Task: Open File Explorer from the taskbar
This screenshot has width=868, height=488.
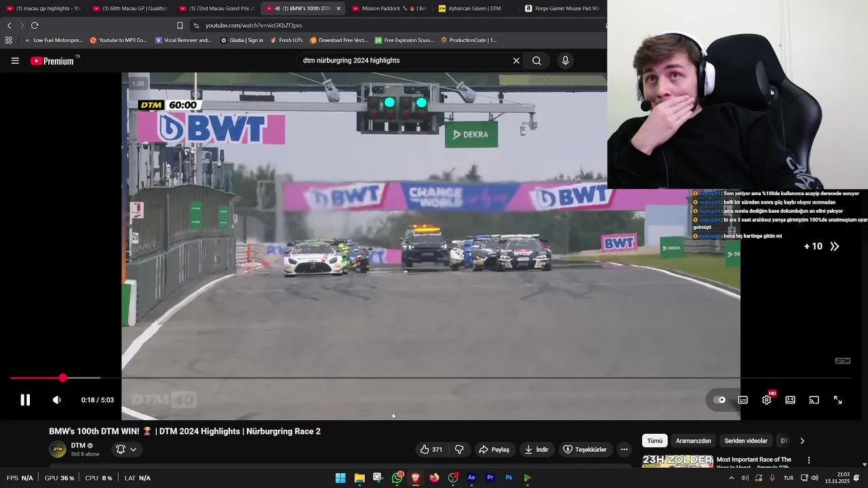Action: coord(359,478)
